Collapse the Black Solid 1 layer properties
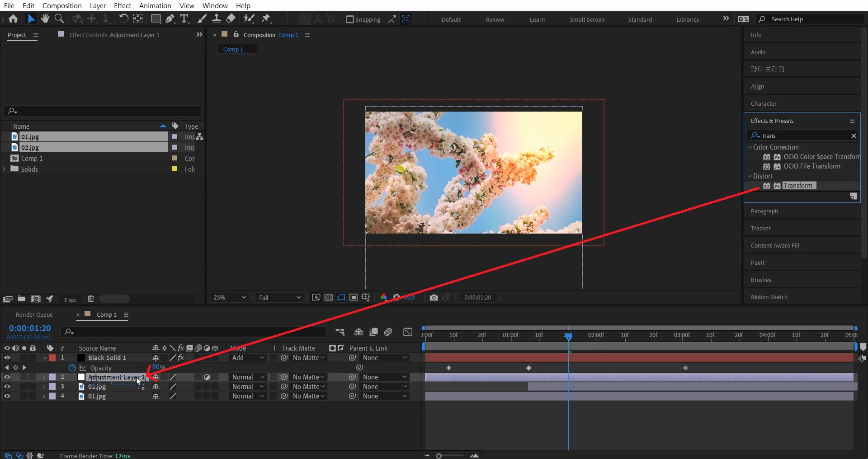The height and width of the screenshot is (459, 868). coord(44,358)
